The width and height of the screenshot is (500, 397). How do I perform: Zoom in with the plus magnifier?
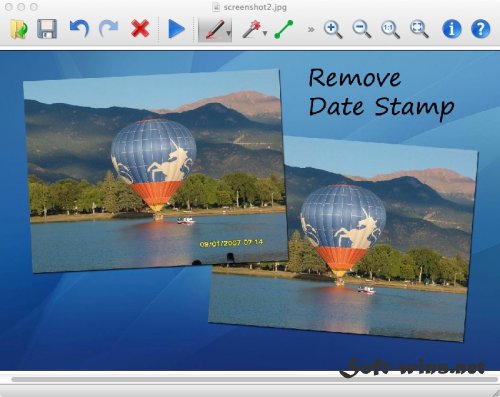[333, 29]
